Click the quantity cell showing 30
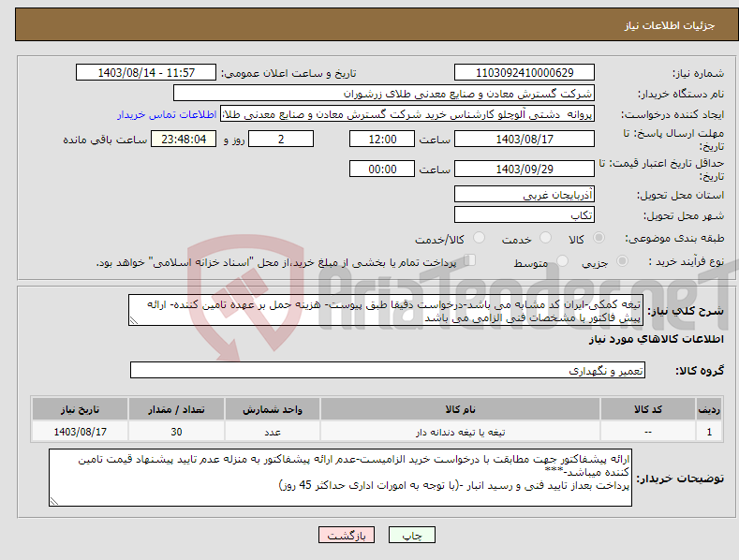The height and width of the screenshot is (560, 739). (176, 432)
